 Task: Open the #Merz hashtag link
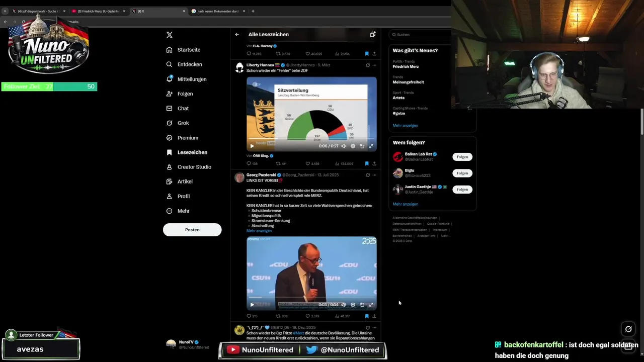(x=299, y=333)
